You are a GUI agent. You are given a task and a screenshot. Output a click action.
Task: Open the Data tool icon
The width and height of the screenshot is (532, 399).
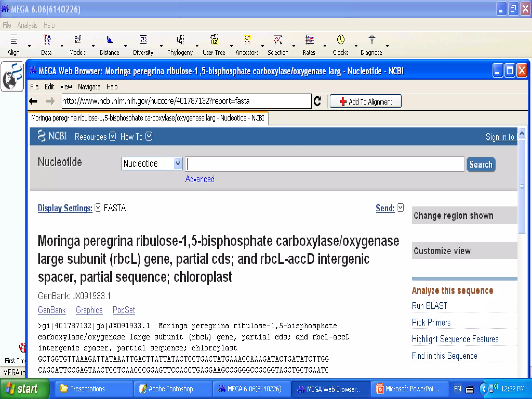click(x=46, y=45)
